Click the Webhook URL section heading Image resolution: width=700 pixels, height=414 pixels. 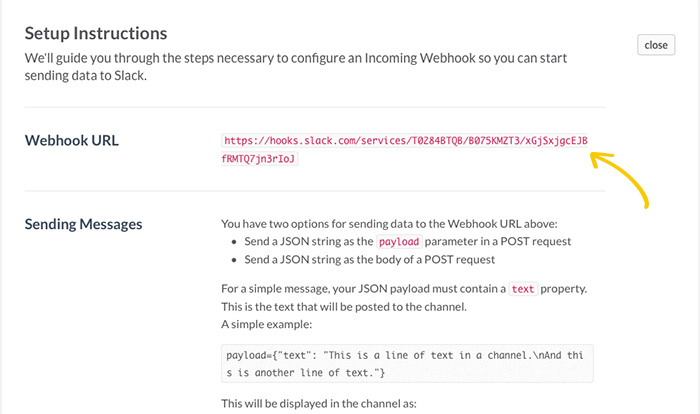tap(72, 141)
